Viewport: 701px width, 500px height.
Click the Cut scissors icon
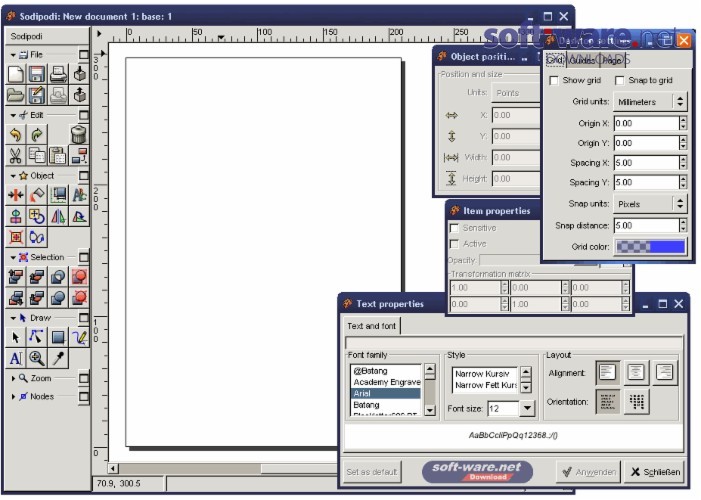[16, 155]
